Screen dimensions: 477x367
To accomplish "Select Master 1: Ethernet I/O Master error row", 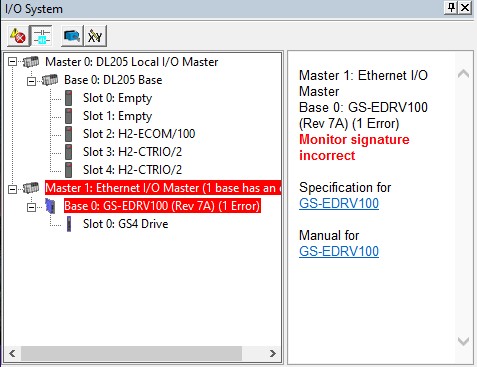I will [x=163, y=188].
